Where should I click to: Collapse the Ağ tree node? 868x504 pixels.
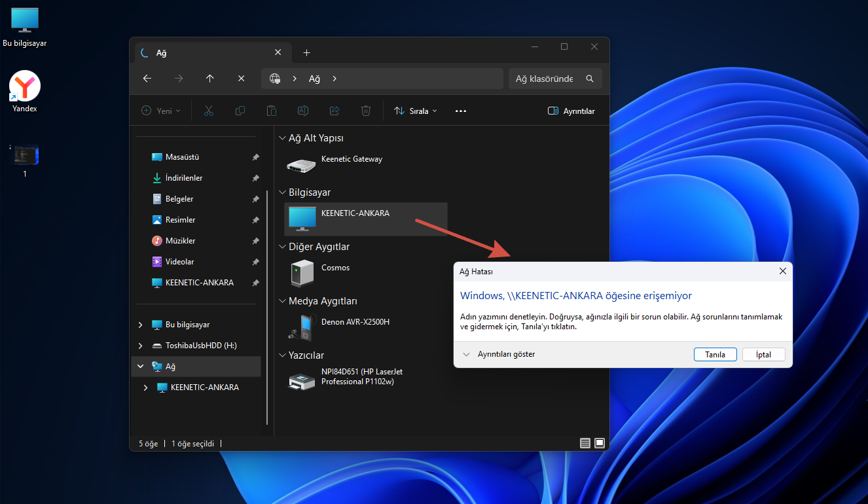click(141, 367)
